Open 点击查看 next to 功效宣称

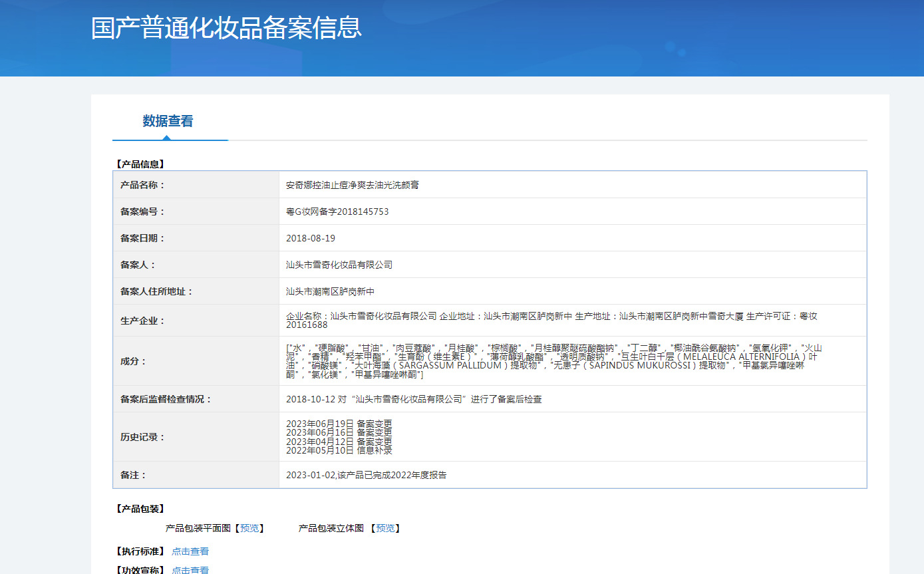tap(190, 570)
